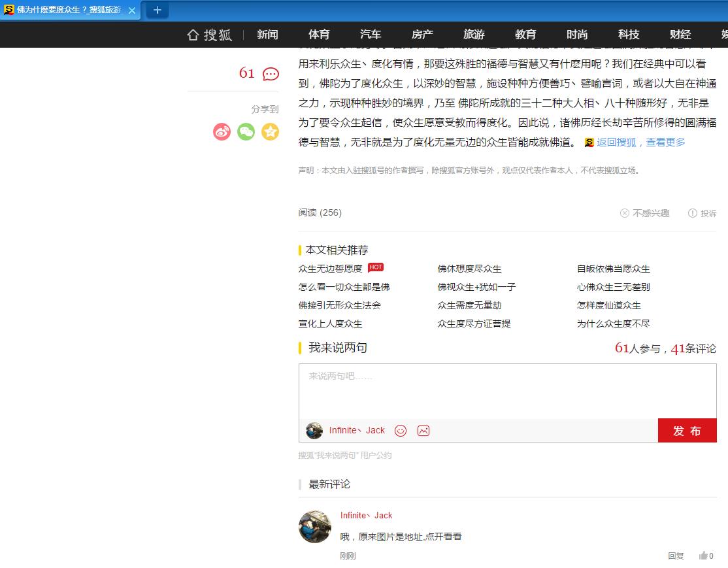Attach an image to your comment
The width and height of the screenshot is (728, 568).
[x=422, y=430]
